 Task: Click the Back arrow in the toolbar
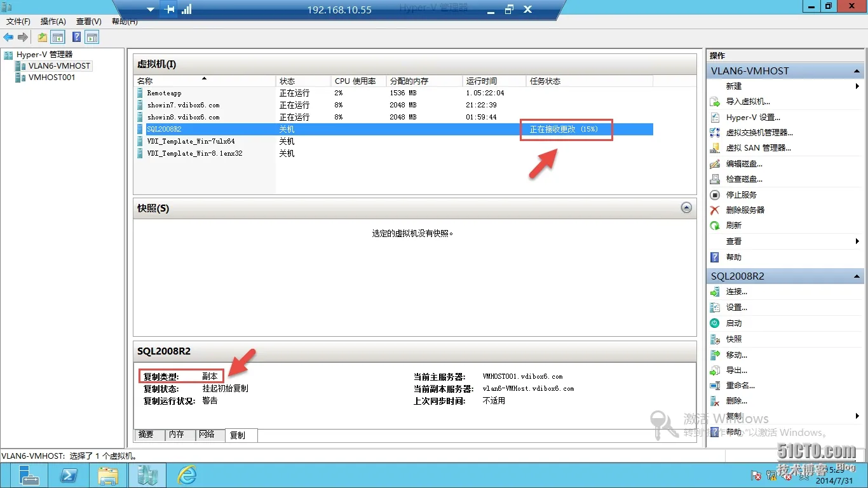(8, 37)
